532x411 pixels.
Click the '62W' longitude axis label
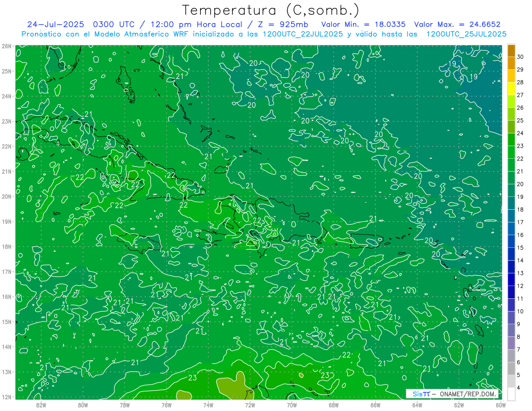tap(459, 404)
